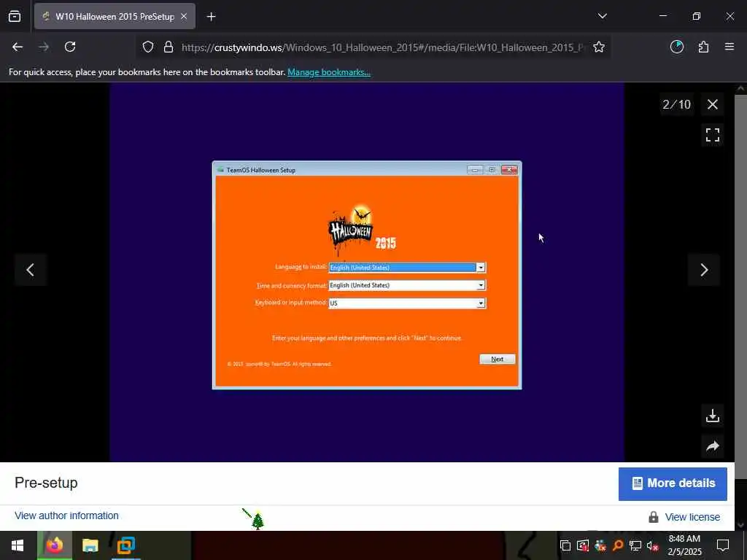Open the Manage bookmarks link
Viewport: 747px width, 560px height.
coord(329,72)
